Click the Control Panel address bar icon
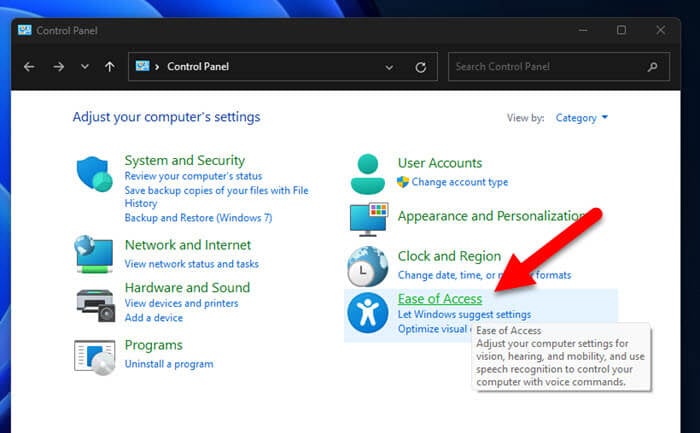 [x=142, y=66]
